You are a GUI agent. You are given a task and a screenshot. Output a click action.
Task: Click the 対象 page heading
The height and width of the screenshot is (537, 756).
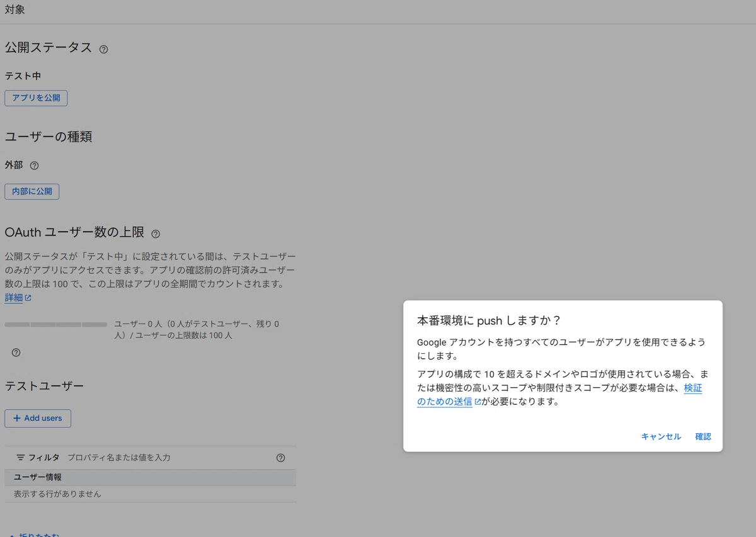click(14, 10)
